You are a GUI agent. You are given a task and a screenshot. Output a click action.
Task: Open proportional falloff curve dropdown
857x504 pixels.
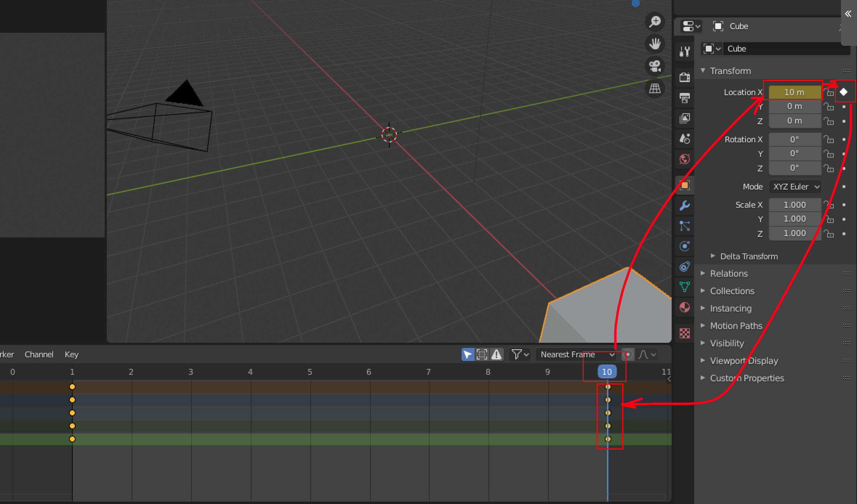[x=647, y=354]
